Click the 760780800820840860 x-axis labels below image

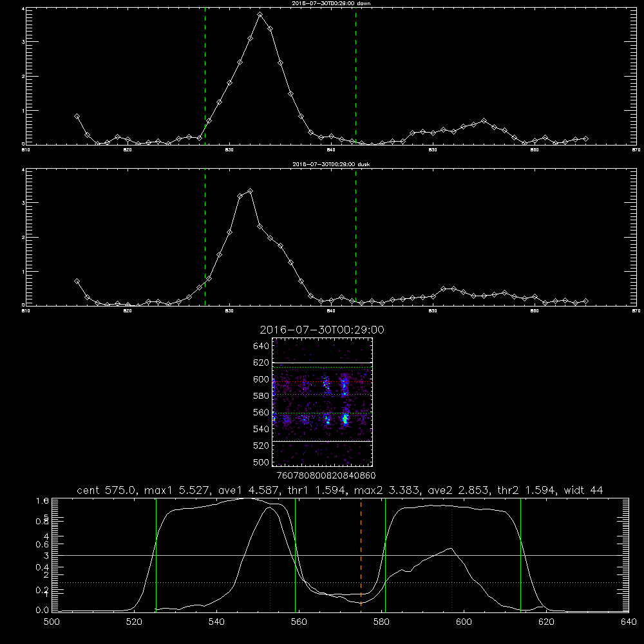tap(326, 476)
